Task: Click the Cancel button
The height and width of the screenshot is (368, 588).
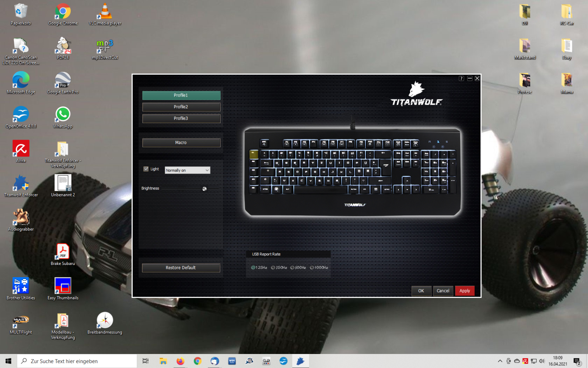Action: click(443, 291)
